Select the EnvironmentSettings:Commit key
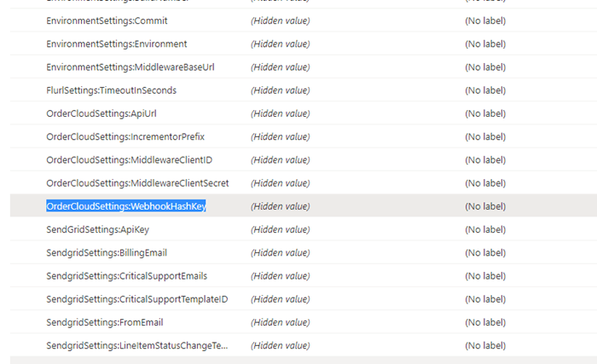Viewport: 597px width, 364px height. tap(107, 20)
